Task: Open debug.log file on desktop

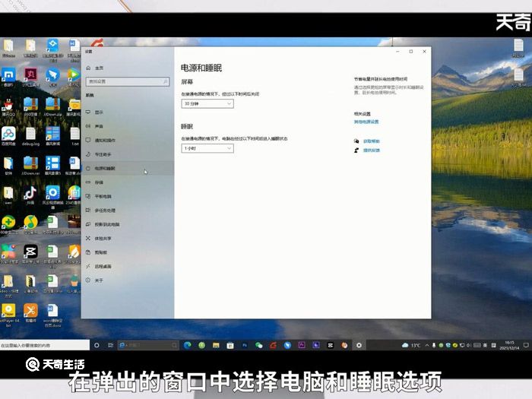Action: pos(30,136)
